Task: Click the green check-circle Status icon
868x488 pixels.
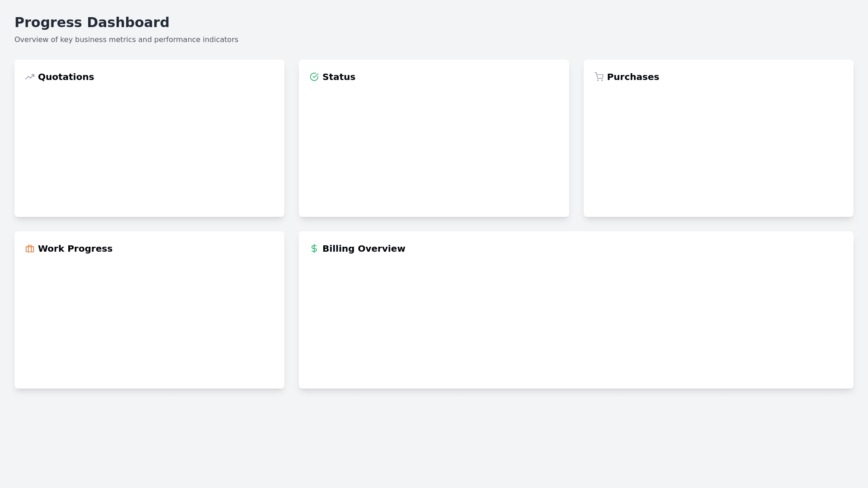Action: click(x=314, y=77)
